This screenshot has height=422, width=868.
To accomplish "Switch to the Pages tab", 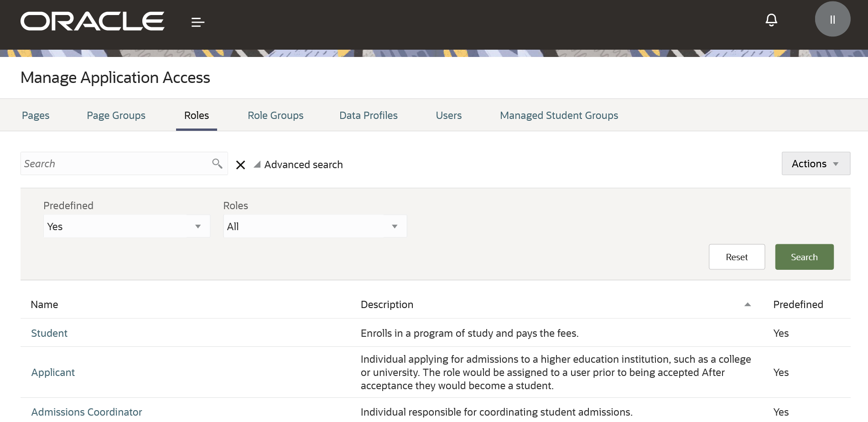I will 36,116.
